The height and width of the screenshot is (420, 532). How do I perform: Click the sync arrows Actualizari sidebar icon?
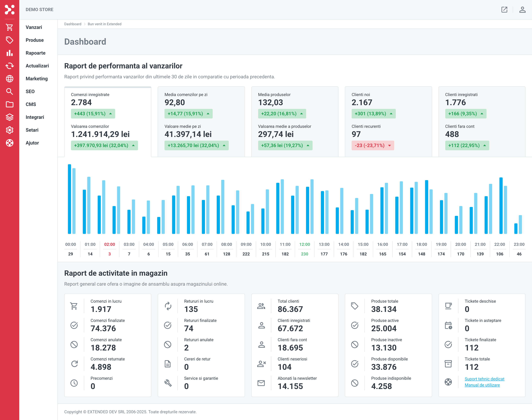(10, 66)
